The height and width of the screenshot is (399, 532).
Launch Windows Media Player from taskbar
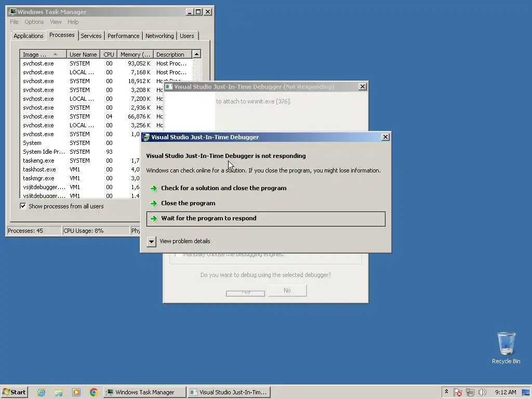(x=76, y=392)
